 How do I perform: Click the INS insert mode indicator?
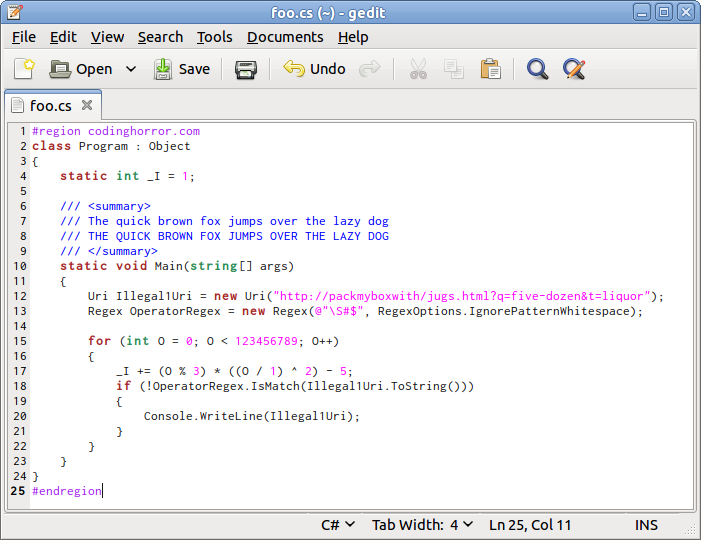pyautogui.click(x=646, y=525)
